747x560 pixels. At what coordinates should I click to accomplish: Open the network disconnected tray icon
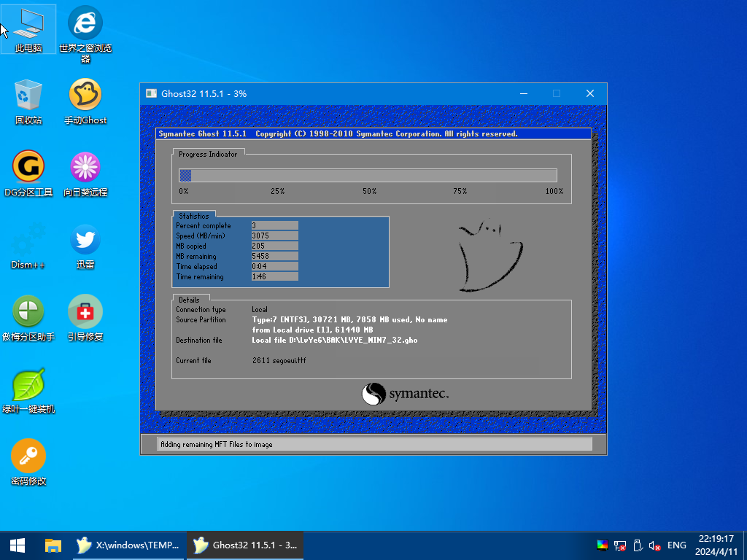(620, 545)
